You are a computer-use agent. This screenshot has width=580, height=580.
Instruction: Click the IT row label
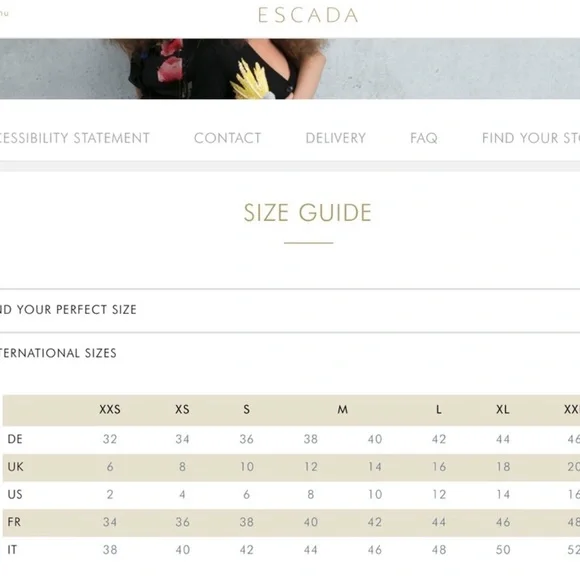(x=12, y=550)
